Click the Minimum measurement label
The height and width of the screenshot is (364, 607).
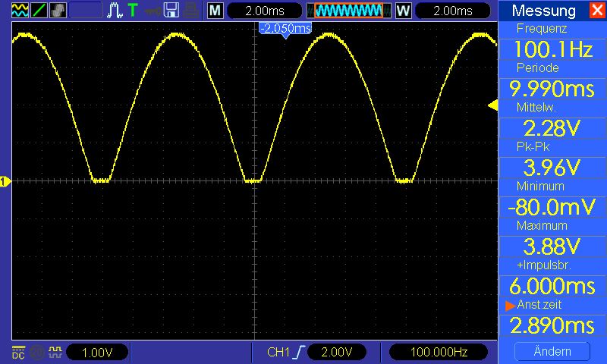pos(540,187)
